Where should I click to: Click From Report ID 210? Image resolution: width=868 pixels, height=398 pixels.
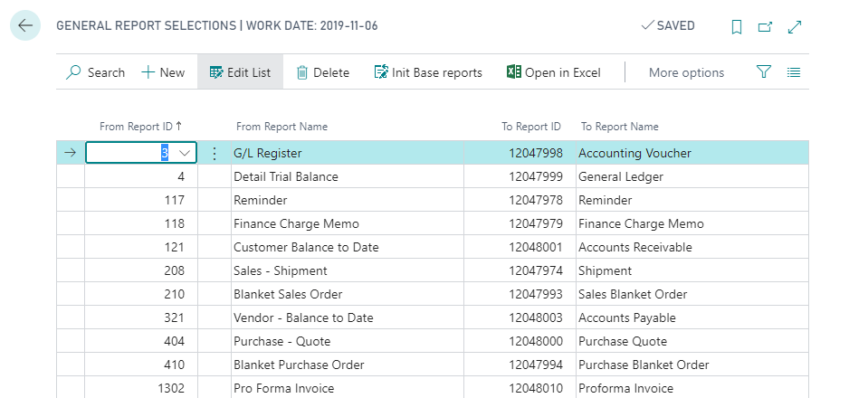(x=141, y=294)
